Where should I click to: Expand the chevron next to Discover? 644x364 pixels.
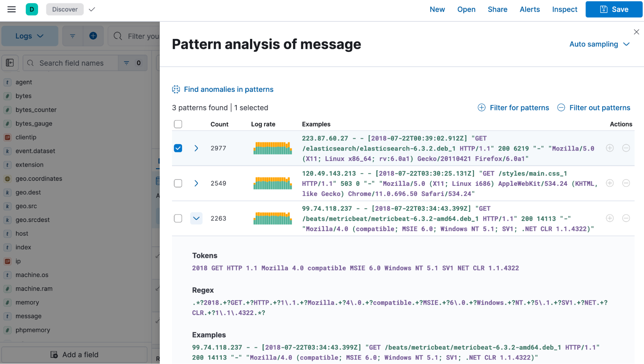92,9
